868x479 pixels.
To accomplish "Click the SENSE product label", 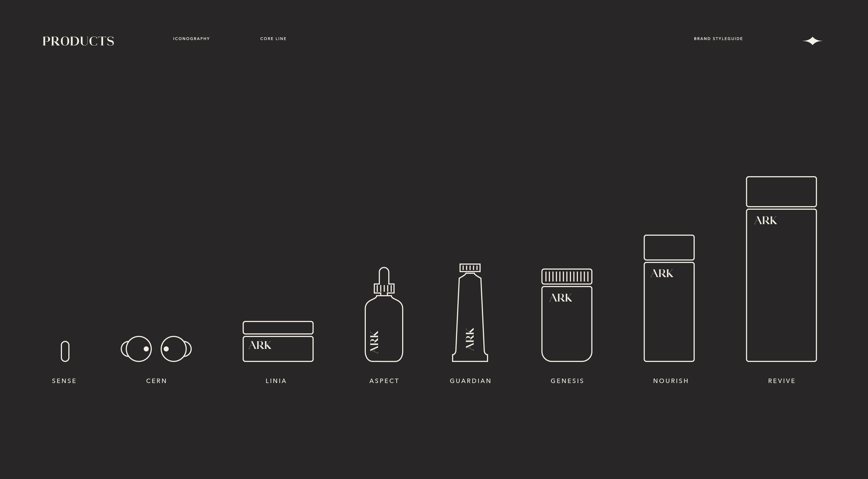I will click(64, 381).
